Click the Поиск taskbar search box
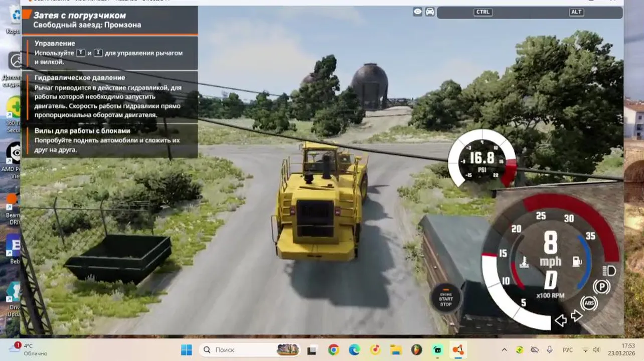 tap(249, 349)
